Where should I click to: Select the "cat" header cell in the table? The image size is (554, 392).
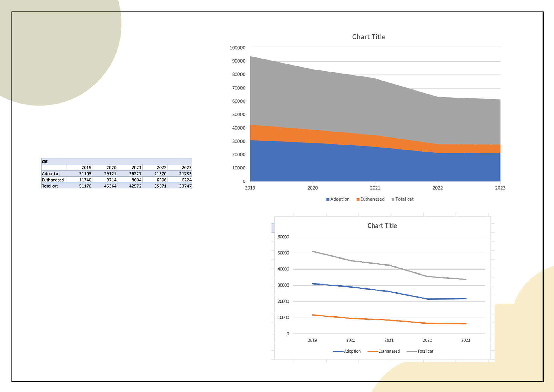[x=116, y=161]
